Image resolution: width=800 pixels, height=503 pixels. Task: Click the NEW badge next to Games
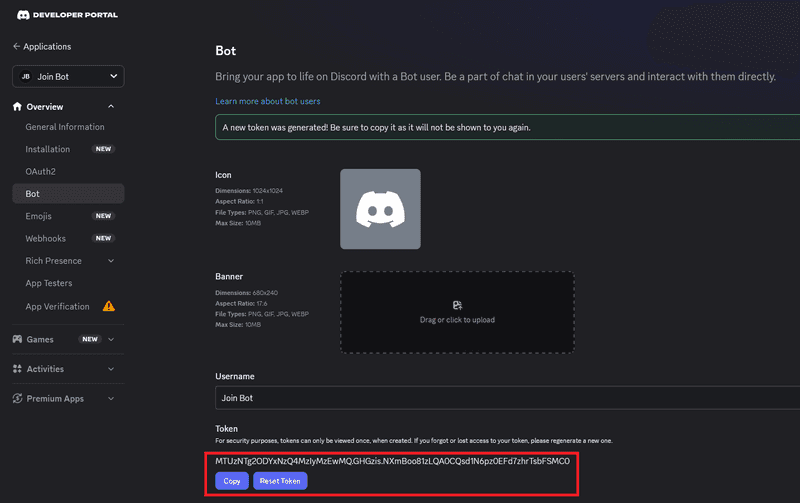pos(90,339)
